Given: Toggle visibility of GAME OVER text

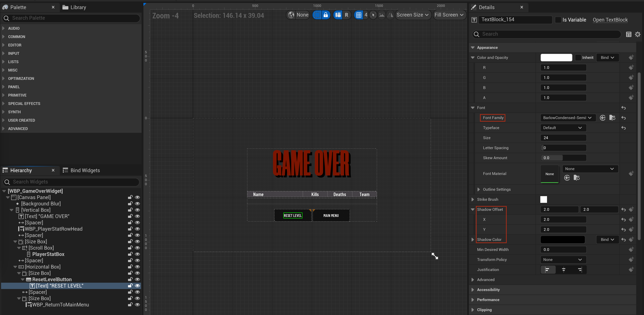Looking at the screenshot, I should (x=137, y=216).
